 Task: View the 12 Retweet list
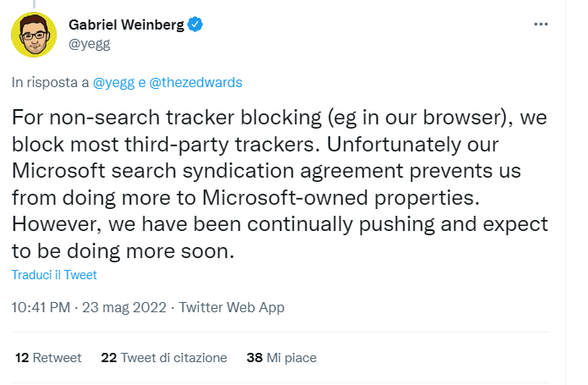click(48, 358)
